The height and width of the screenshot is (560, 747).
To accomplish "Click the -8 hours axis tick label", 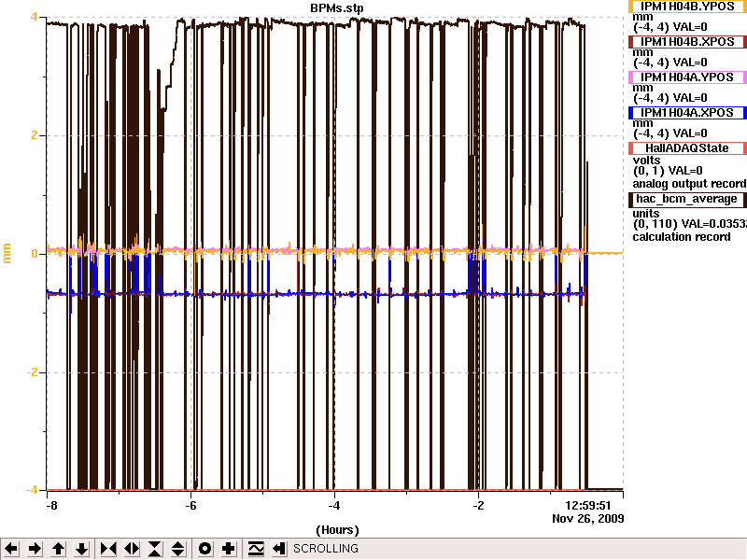I will (x=51, y=506).
